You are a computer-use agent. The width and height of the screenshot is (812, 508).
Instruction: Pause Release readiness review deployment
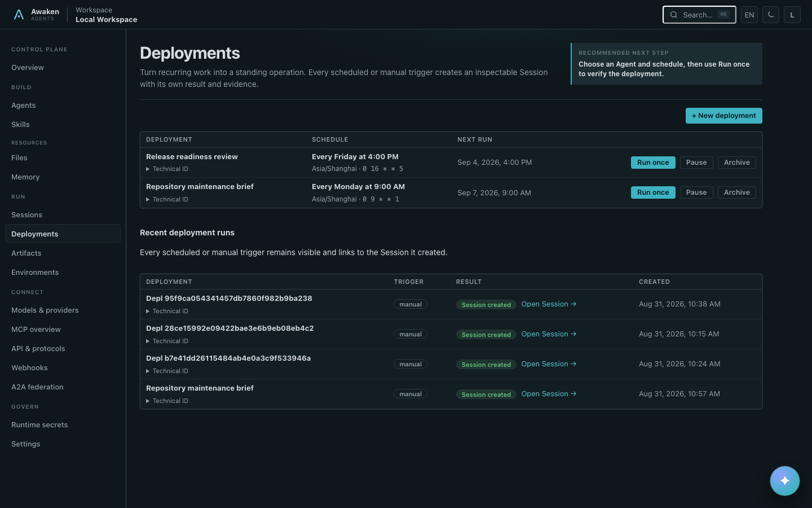pyautogui.click(x=696, y=163)
